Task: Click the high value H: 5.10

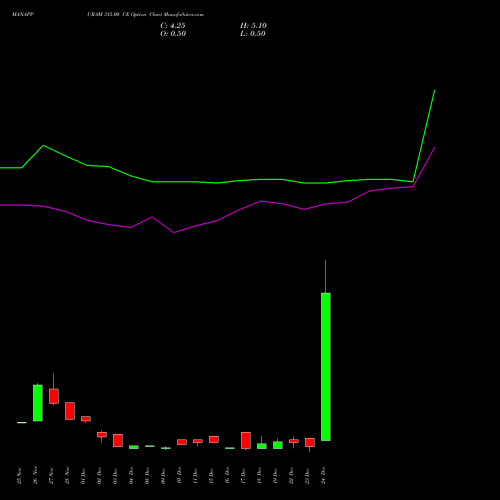Action: point(253,26)
